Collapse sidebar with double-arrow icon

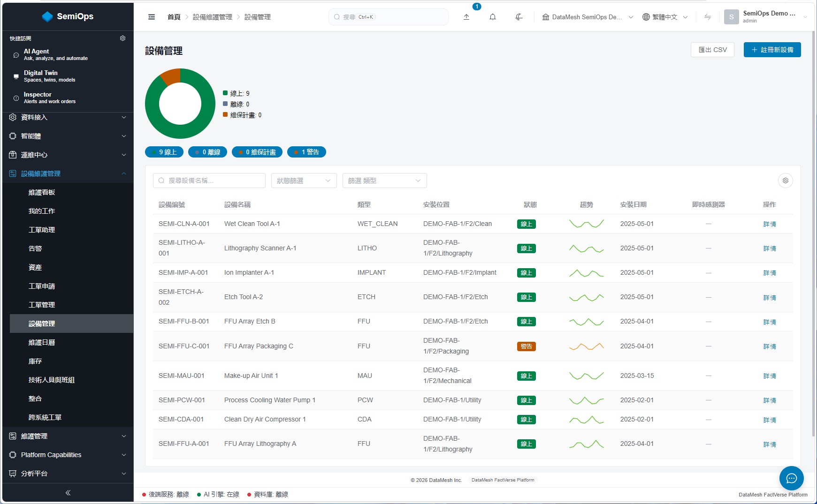click(x=68, y=493)
